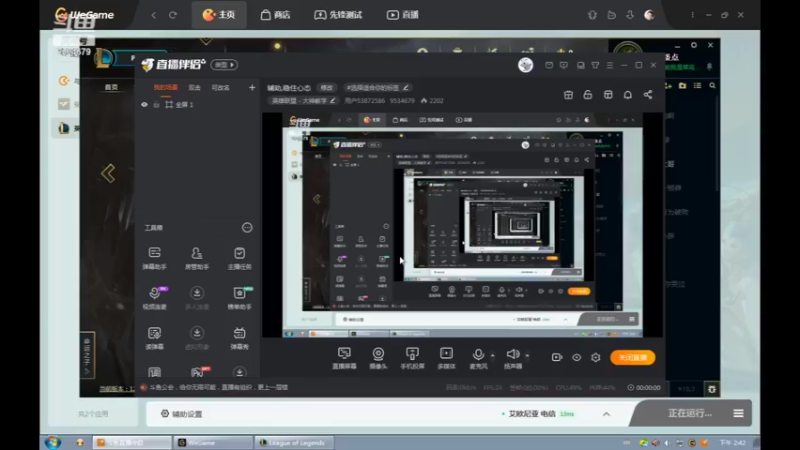
Task: Expand the WeGame server panel chevron
Action: tap(606, 414)
